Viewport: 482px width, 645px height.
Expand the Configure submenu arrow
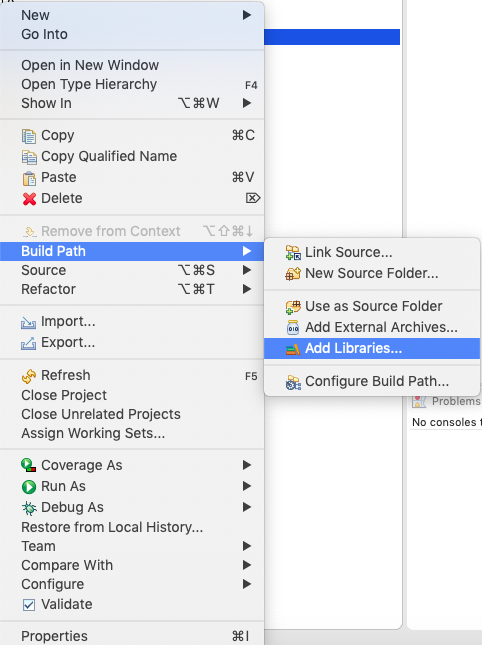[x=247, y=584]
